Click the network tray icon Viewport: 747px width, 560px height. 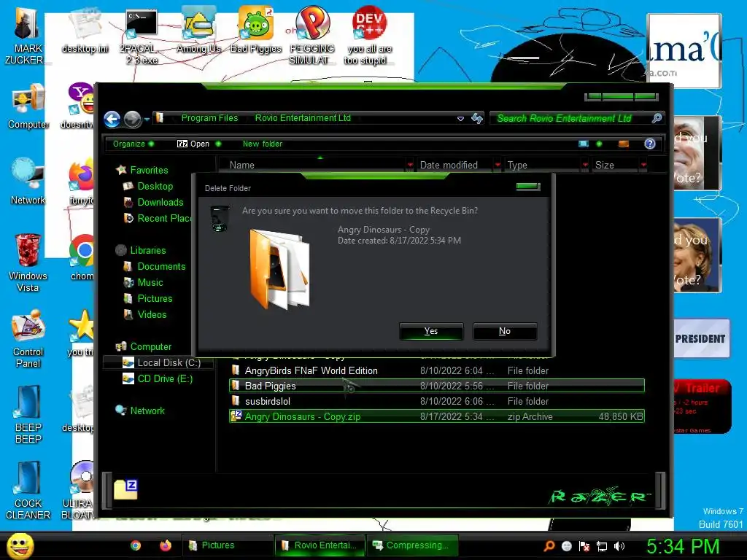(x=602, y=546)
